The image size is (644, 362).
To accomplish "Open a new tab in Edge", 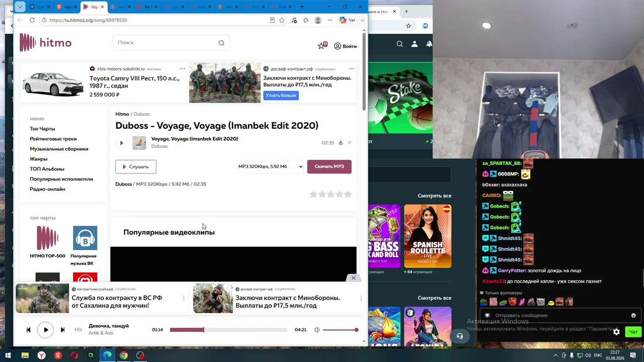I will click(x=302, y=7).
